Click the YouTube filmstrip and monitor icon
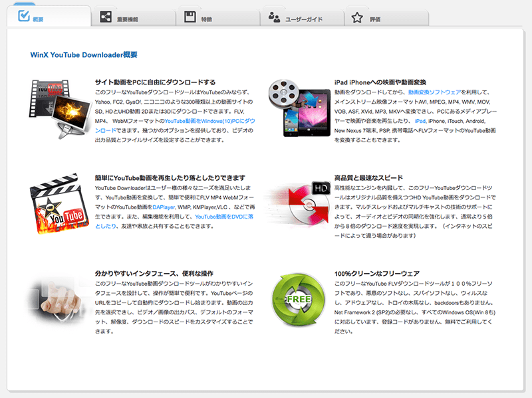Image resolution: width=532 pixels, height=398 pixels. pyautogui.click(x=59, y=108)
